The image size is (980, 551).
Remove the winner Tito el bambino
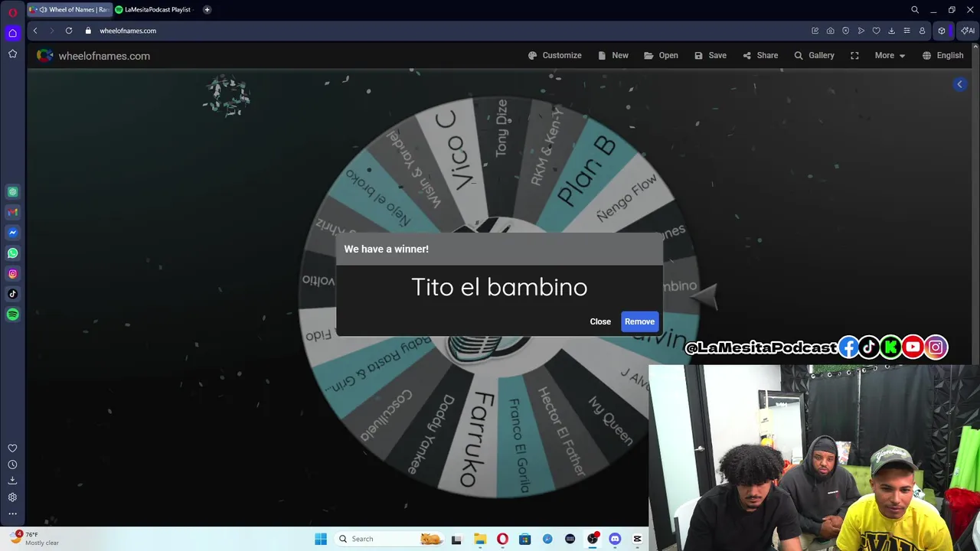point(639,321)
